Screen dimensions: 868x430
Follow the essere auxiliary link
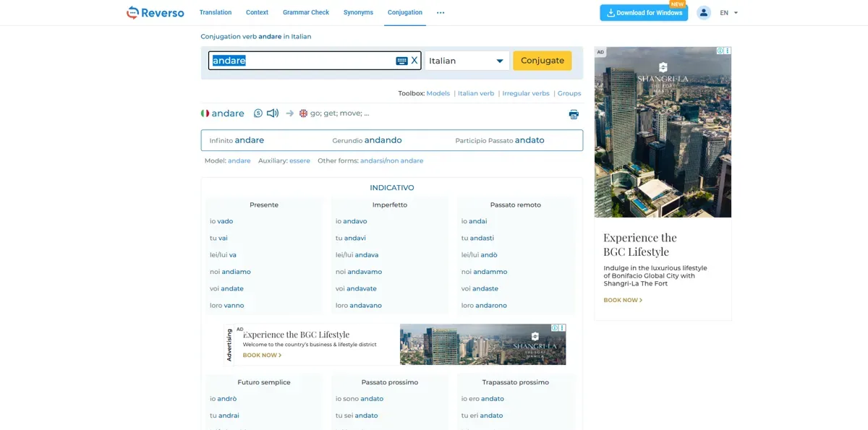click(299, 160)
